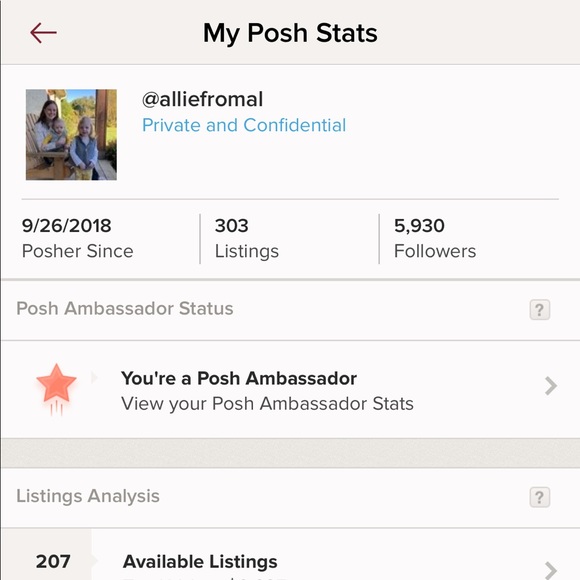The height and width of the screenshot is (580, 580).
Task: Tap View your Posh Ambassador Stats text
Action: coord(267,404)
